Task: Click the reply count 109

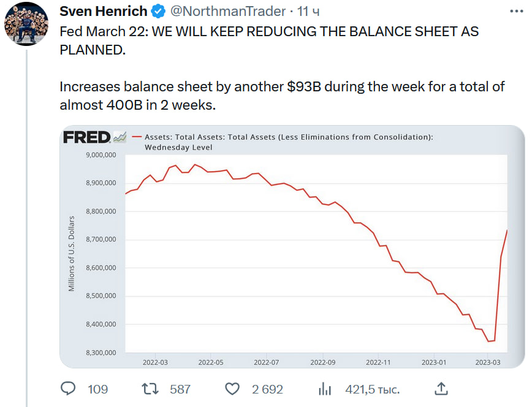Action: [x=97, y=389]
